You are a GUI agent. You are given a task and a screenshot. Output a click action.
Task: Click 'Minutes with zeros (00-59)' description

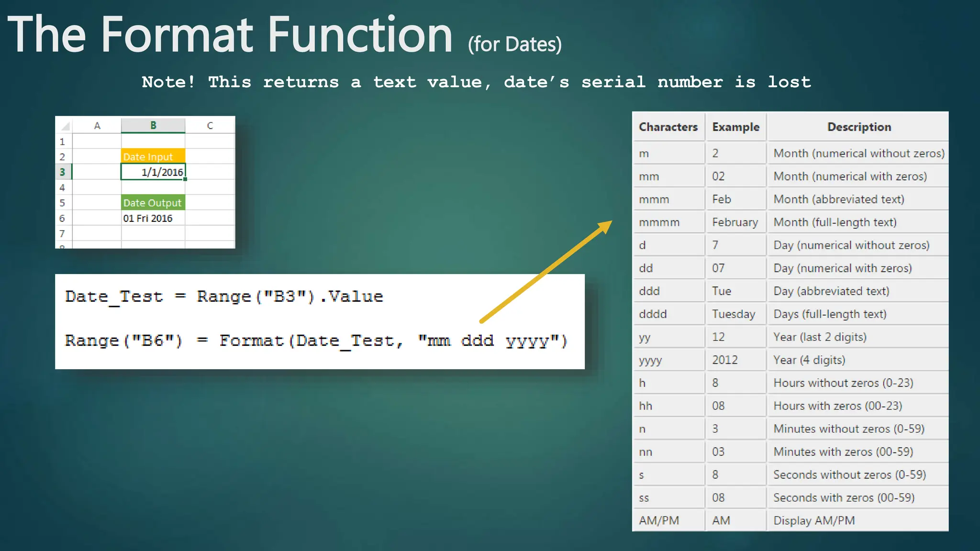click(x=859, y=452)
